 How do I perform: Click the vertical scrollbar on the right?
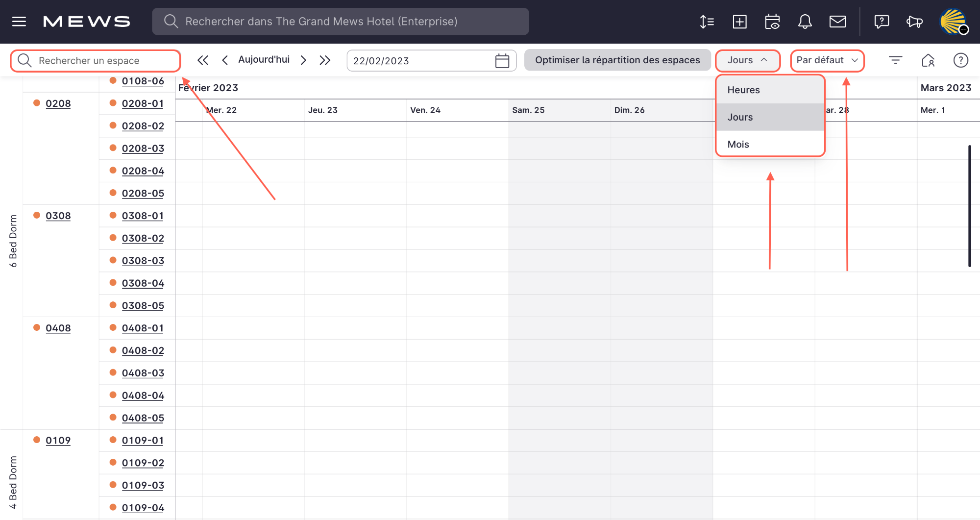[969, 206]
